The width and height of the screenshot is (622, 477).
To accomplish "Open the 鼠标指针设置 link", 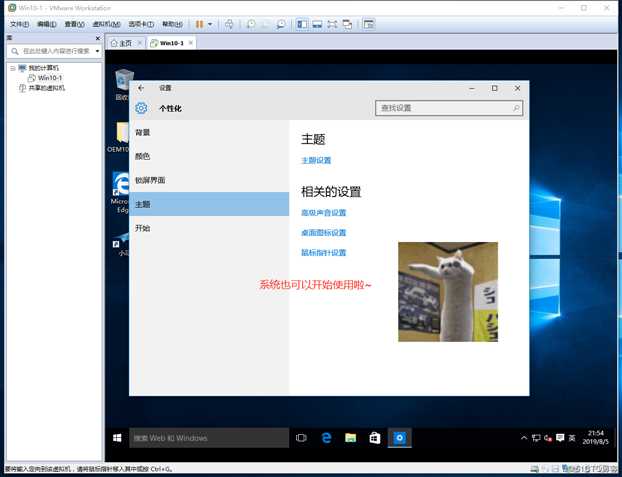I will pyautogui.click(x=324, y=252).
